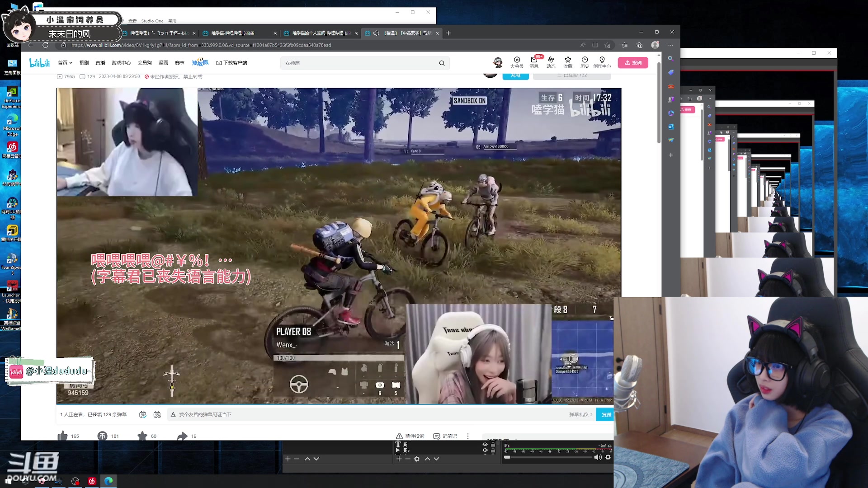
Task: Open the 动态 feed icon
Action: point(551,62)
